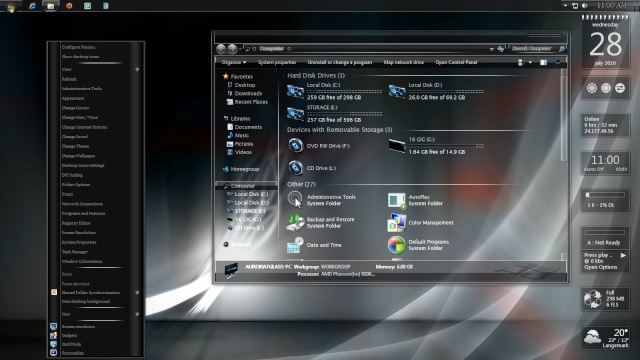Choose Task Manager in the context menu
This screenshot has height=360, width=640.
[x=75, y=252]
